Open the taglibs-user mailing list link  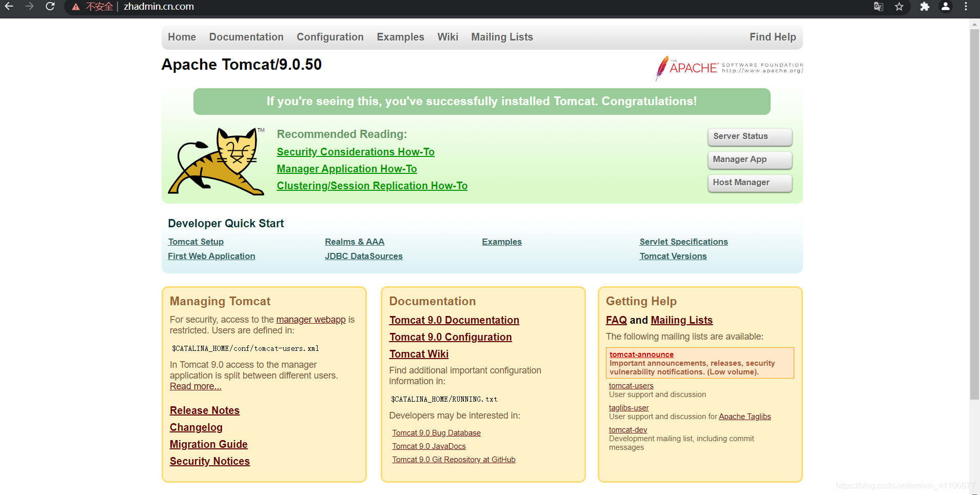coord(629,408)
